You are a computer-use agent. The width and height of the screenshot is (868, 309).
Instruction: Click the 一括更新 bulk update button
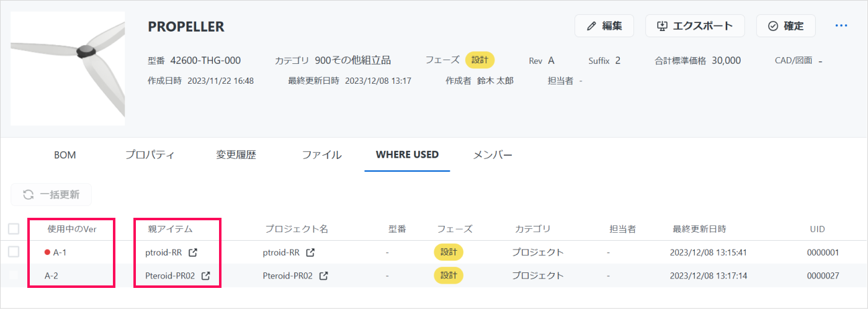coord(51,195)
